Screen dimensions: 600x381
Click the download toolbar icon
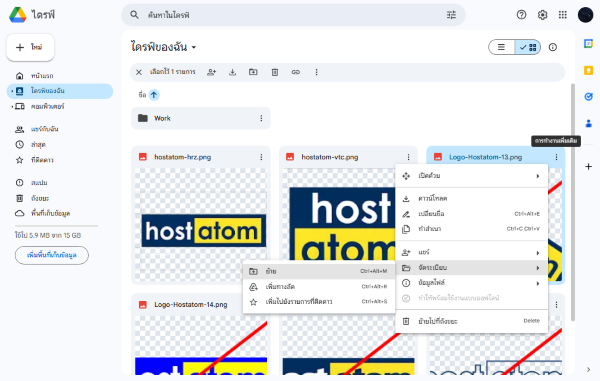pyautogui.click(x=232, y=72)
